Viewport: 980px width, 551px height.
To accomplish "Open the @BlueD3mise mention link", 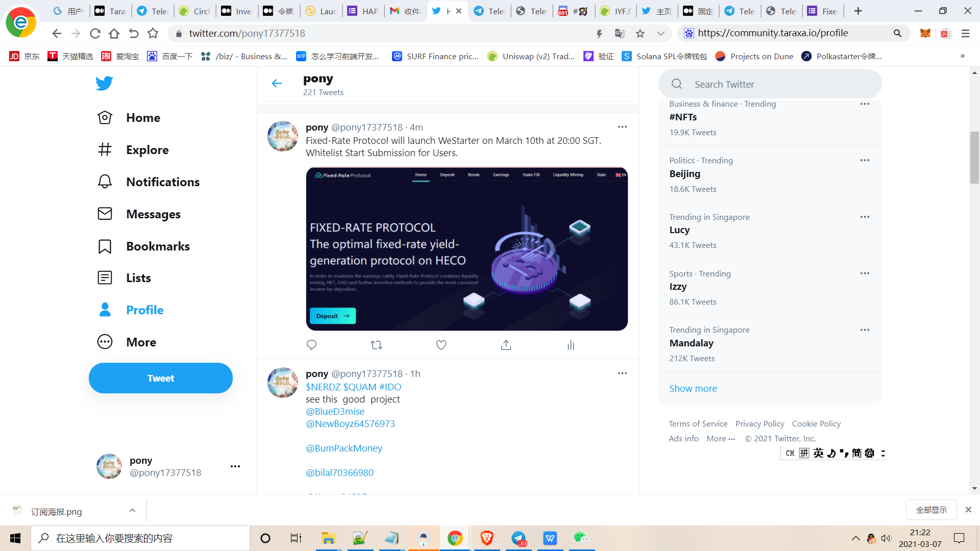I will point(335,411).
